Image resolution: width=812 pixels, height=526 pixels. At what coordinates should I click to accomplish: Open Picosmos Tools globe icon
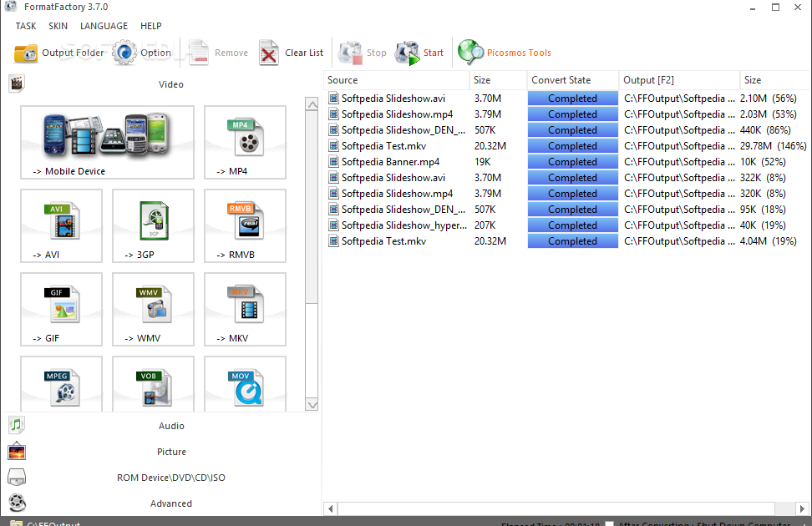pyautogui.click(x=470, y=53)
